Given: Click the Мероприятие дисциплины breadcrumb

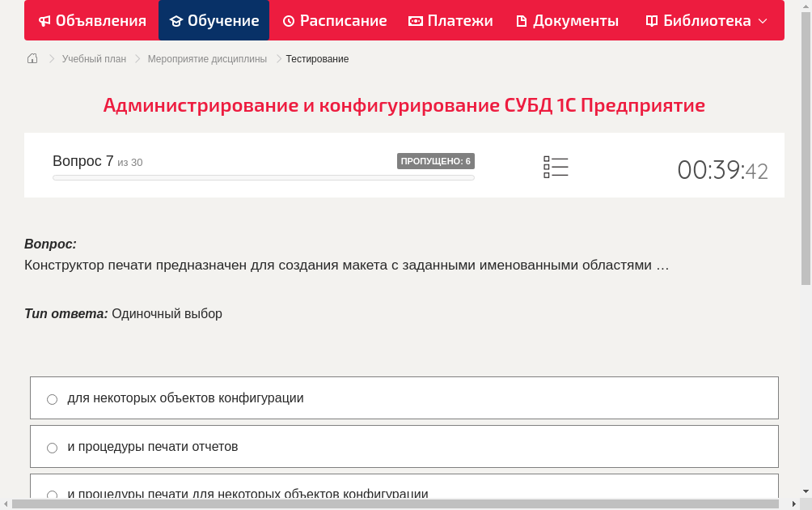Looking at the screenshot, I should coord(205,58).
